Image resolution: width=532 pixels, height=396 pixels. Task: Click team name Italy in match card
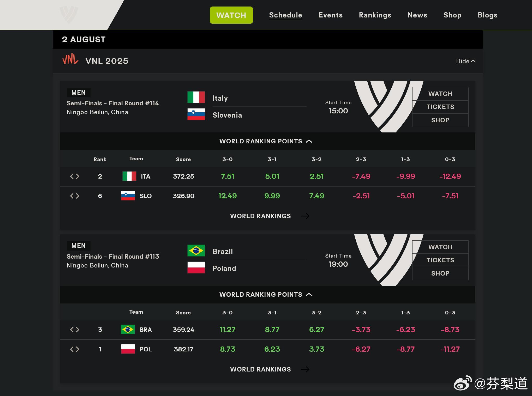click(x=220, y=98)
